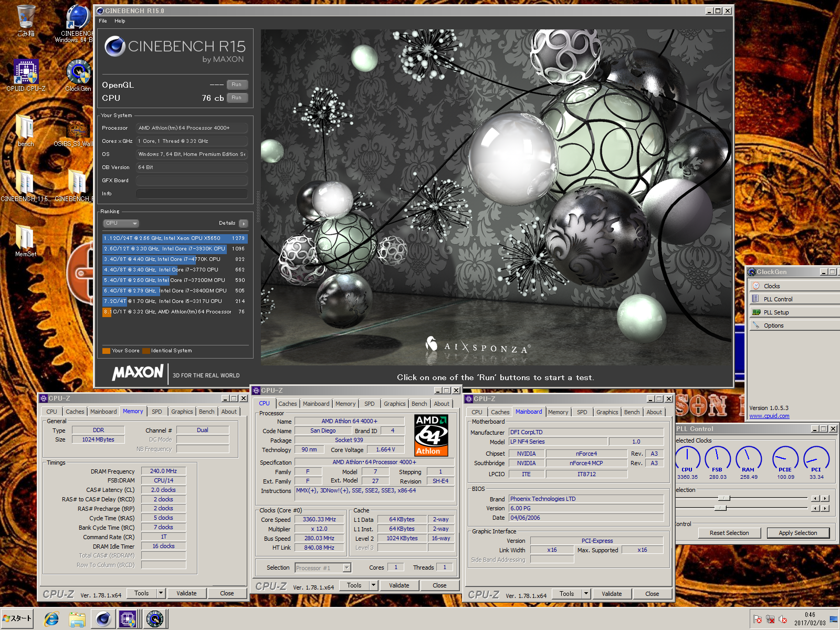840x630 pixels.
Task: Open the MemSet folder on desktop
Action: tap(26, 241)
